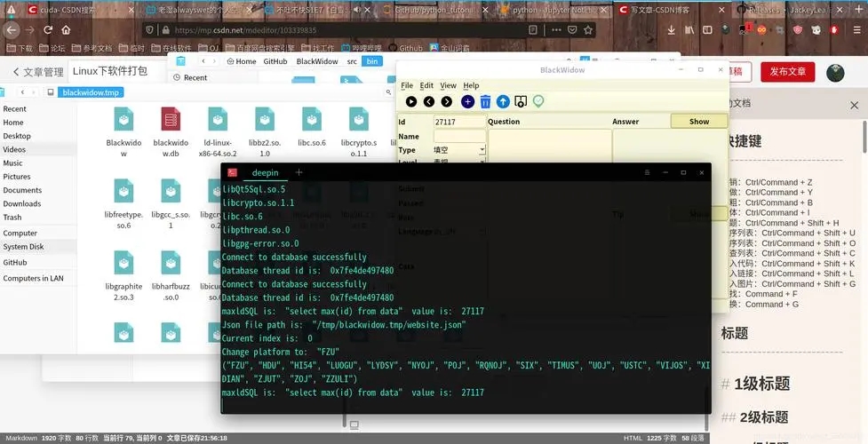Click the Id input field showing 27117
The image size is (868, 444).
tap(459, 122)
